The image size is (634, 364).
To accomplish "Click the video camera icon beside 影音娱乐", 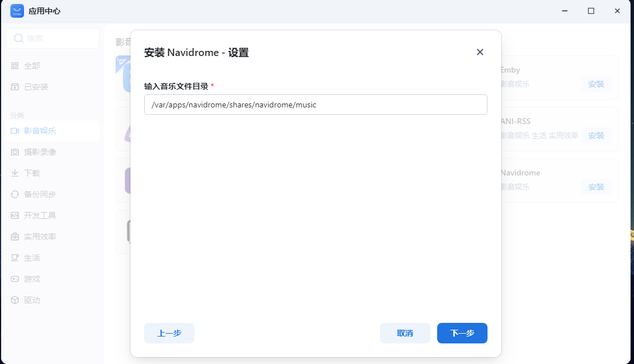I will click(x=15, y=131).
